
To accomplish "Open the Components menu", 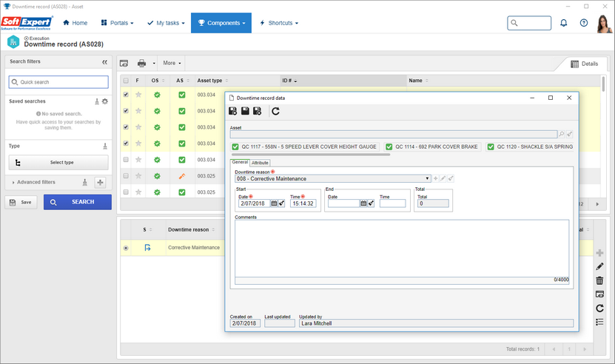I will pyautogui.click(x=221, y=23).
